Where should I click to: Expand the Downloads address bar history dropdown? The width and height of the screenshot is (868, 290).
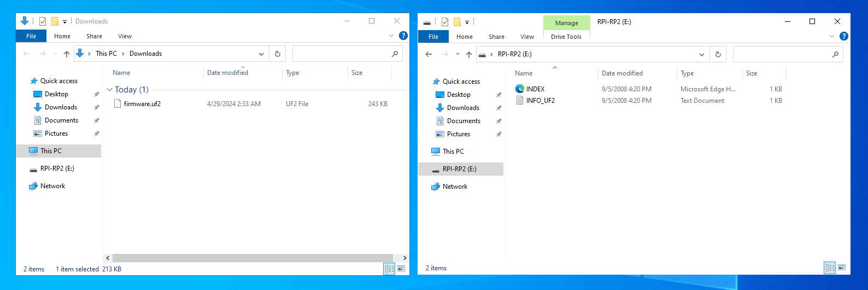click(x=261, y=54)
